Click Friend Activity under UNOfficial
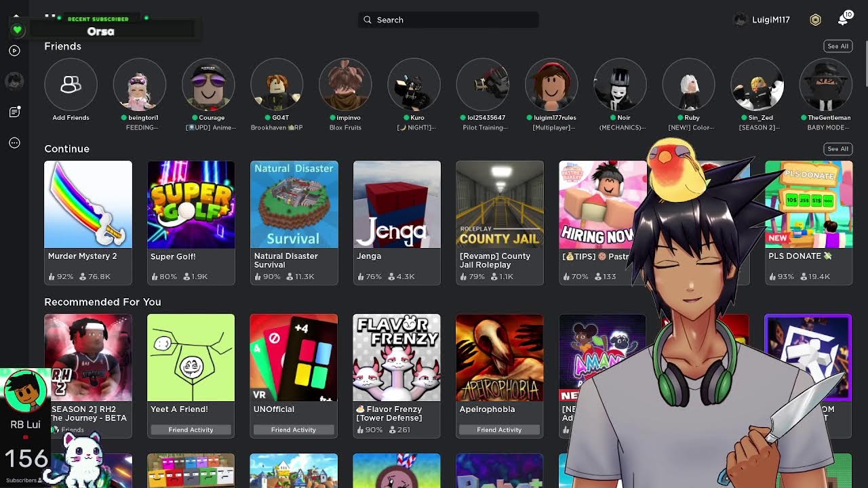 (x=294, y=430)
